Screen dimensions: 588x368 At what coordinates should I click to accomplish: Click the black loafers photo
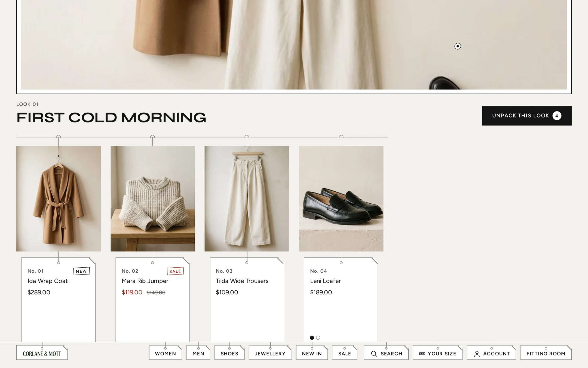(341, 199)
